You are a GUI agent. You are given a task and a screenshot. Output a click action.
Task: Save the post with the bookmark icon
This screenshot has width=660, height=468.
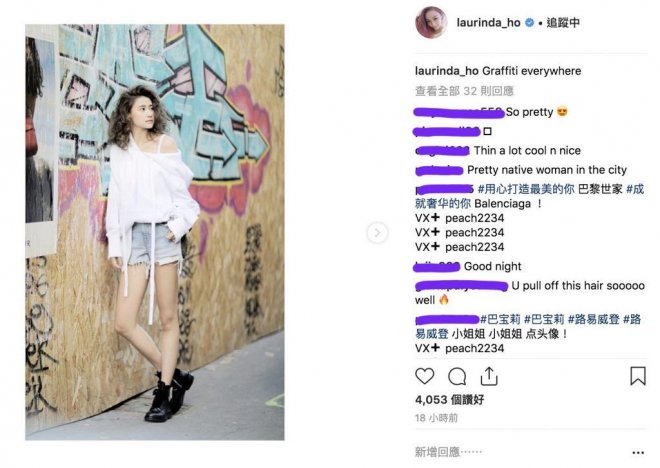pyautogui.click(x=638, y=376)
